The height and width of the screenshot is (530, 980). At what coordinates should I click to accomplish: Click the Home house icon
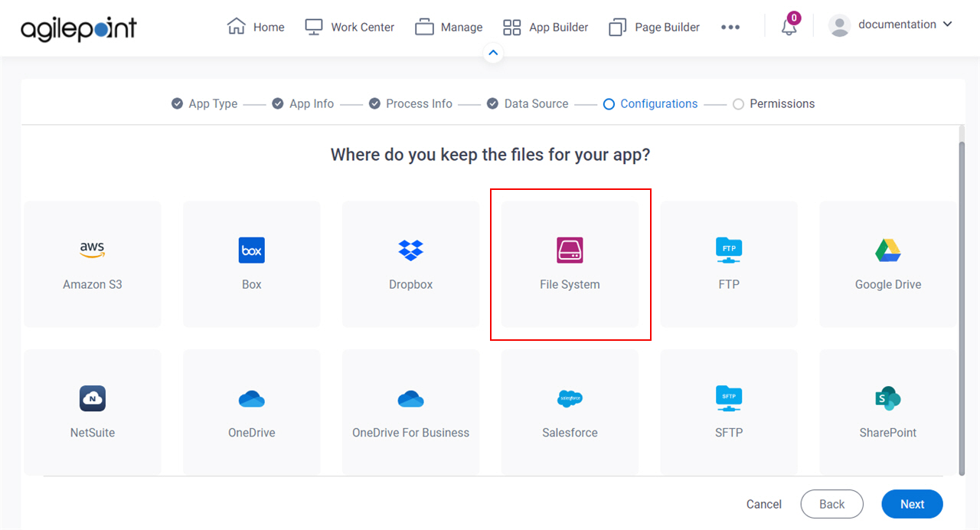[x=237, y=26]
